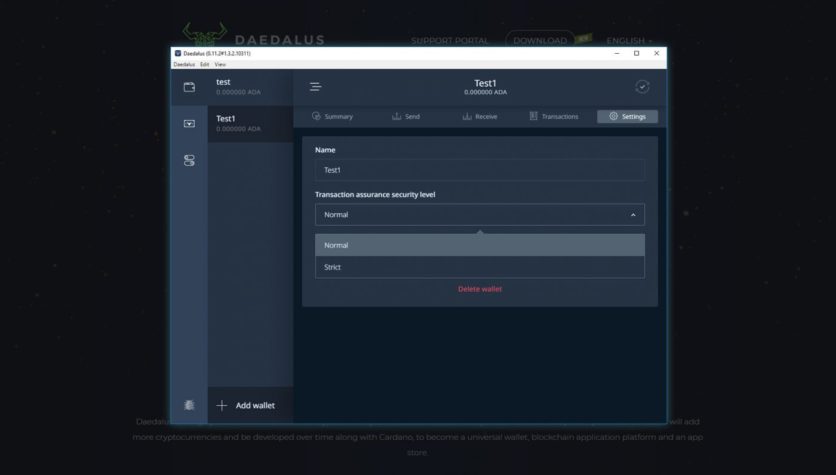The height and width of the screenshot is (475, 836).
Task: Switch to the Transactions tab
Action: [x=553, y=116]
